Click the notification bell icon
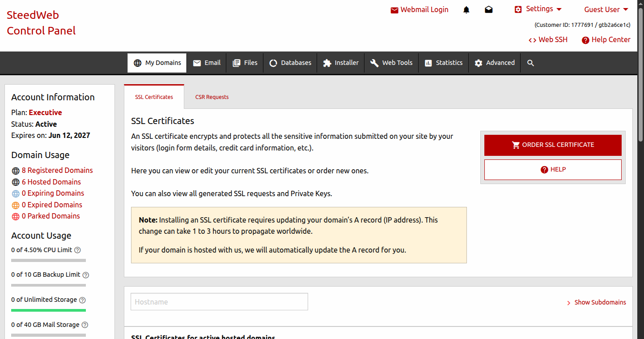The width and height of the screenshot is (644, 339). coord(466,10)
